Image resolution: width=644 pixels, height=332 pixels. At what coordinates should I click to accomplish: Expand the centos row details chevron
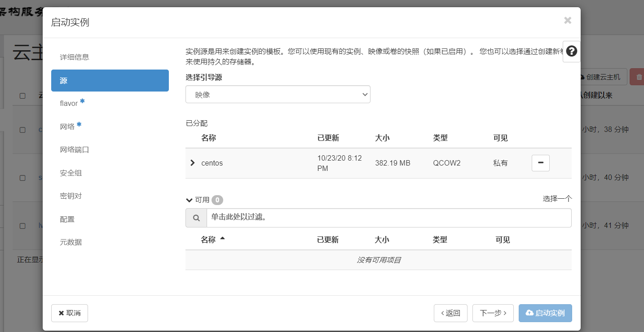[x=193, y=163]
